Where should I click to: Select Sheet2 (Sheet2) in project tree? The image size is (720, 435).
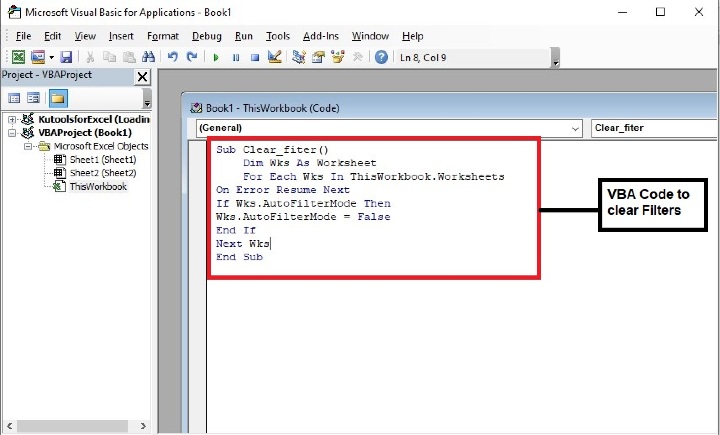[103, 173]
